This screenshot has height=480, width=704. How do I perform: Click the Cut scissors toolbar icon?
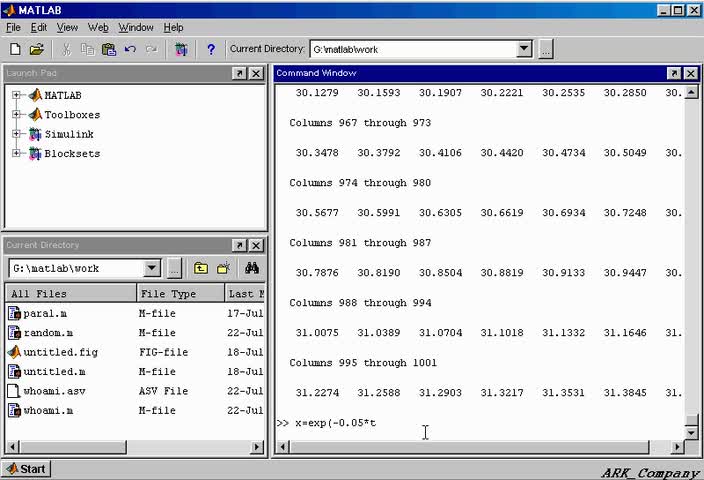point(66,49)
